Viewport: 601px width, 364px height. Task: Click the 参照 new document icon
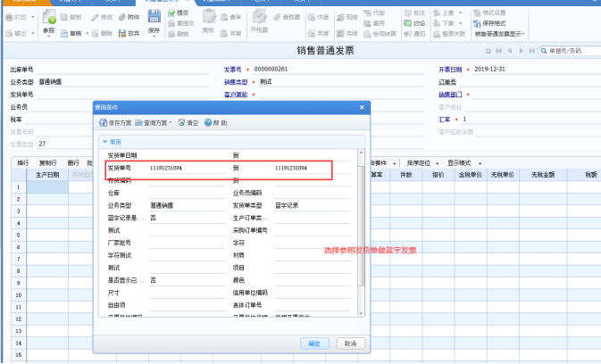point(49,17)
